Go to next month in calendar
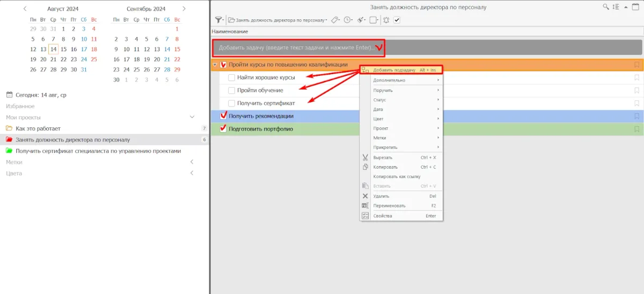The image size is (644, 294). (x=184, y=9)
